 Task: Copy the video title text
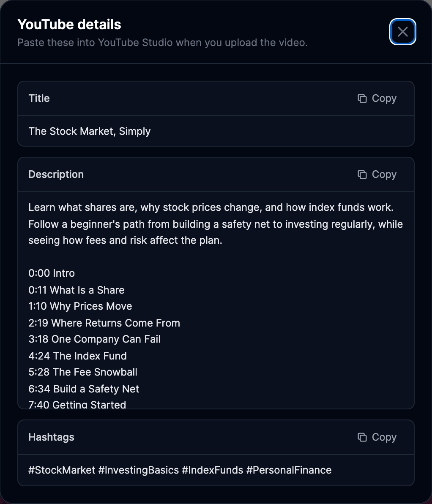pos(377,98)
